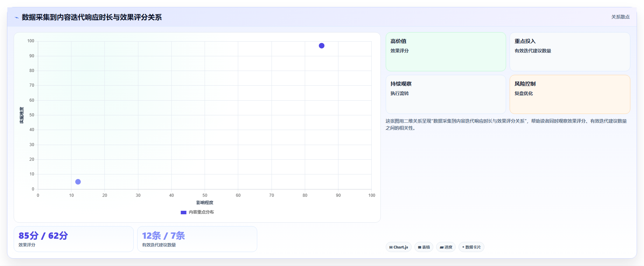Click the title 数据采集到内容迭代响应时长与效果评分关系

click(92, 17)
